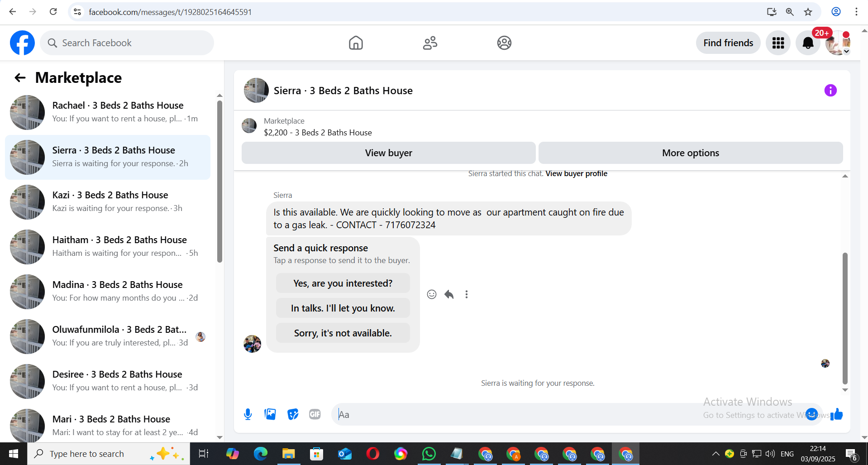Open Oluwafunmilola's conversation
Screen dimensions: 868x465
tap(108, 336)
